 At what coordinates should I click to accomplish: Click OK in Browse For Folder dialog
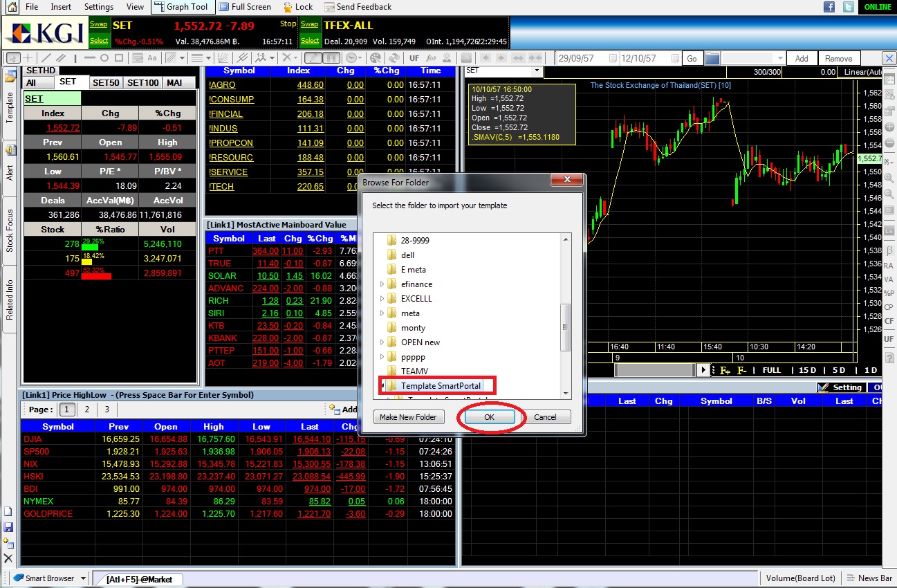click(490, 417)
